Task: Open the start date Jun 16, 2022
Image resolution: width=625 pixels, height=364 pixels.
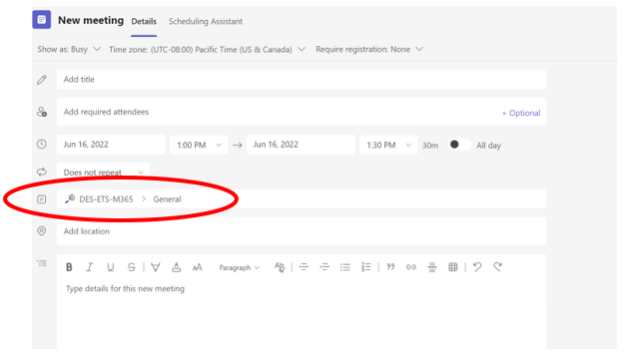Action: (111, 145)
